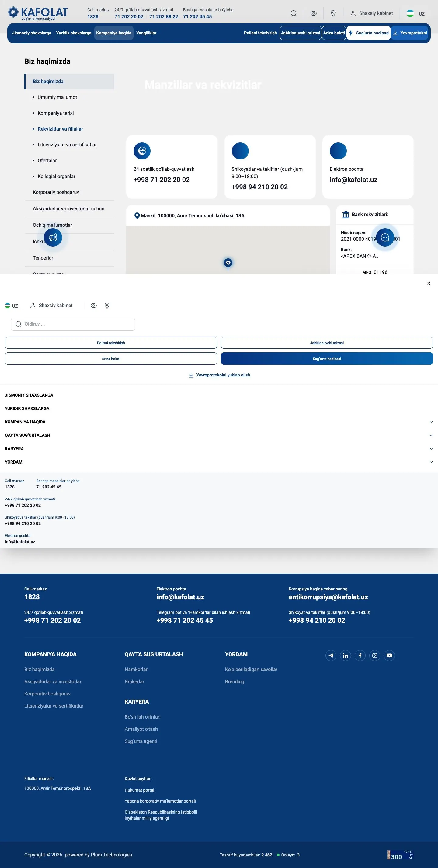Open the Telegram social icon in footer

tap(331, 655)
